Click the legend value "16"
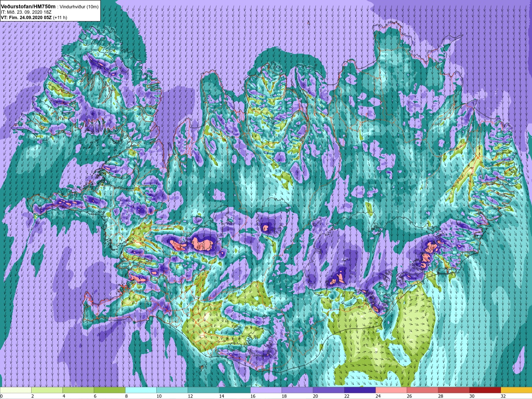Screen dimensions: 532x399 253,397
